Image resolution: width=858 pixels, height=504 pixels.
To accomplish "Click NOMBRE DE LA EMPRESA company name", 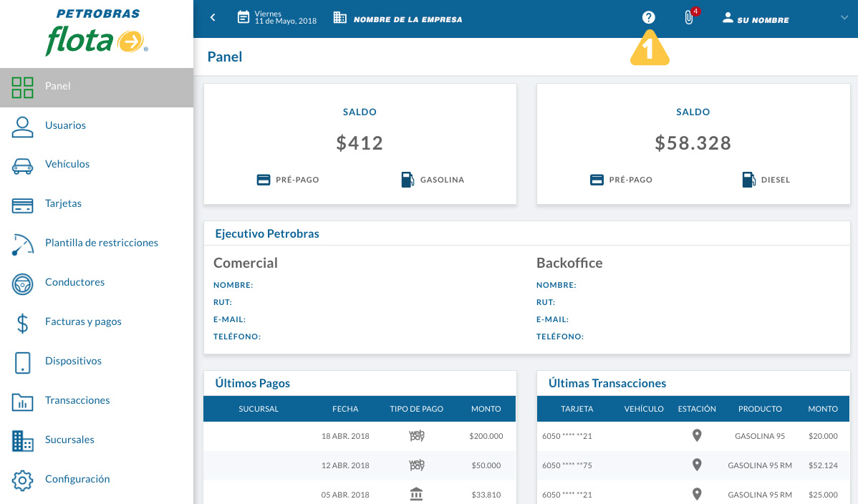I will [408, 20].
